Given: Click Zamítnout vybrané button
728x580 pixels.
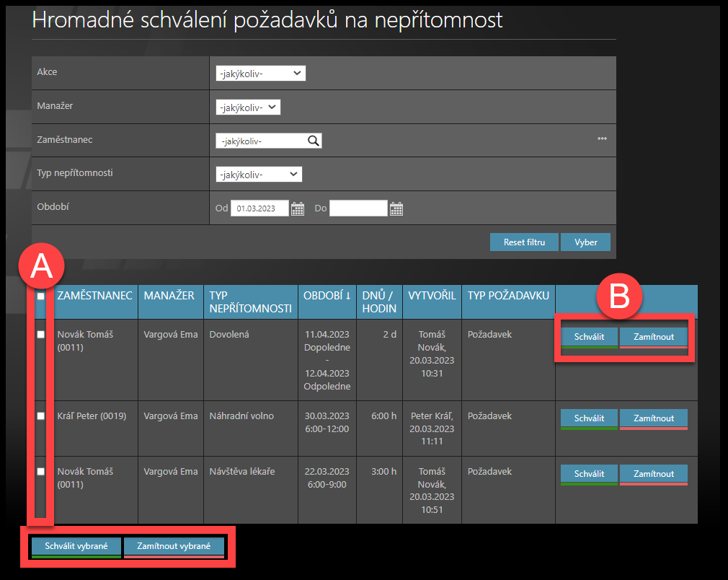Looking at the screenshot, I should coord(174,546).
